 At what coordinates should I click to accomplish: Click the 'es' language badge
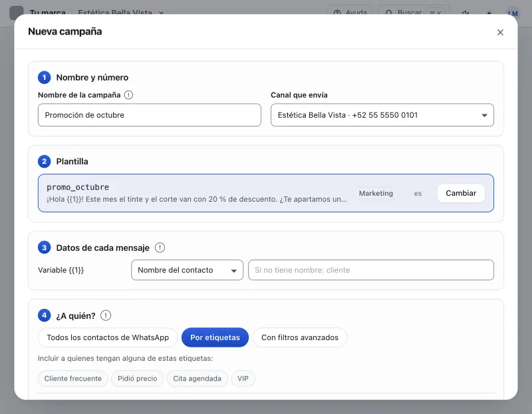point(418,193)
